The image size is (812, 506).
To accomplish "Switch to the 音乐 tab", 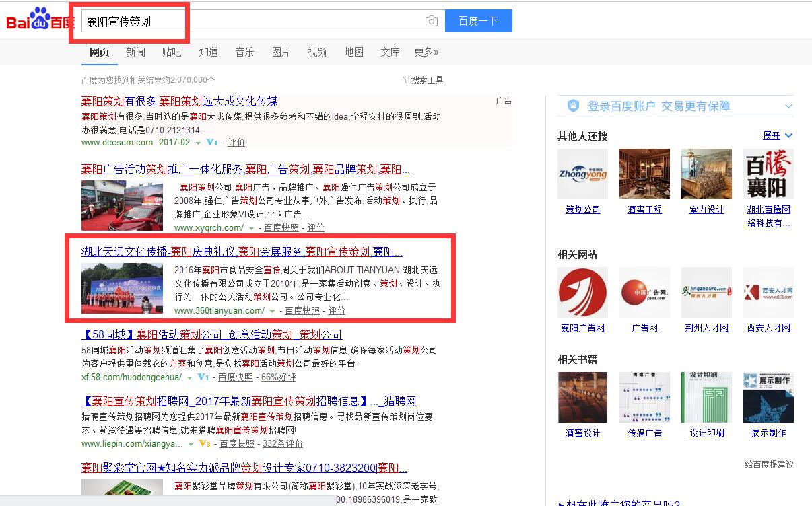I will pyautogui.click(x=244, y=52).
